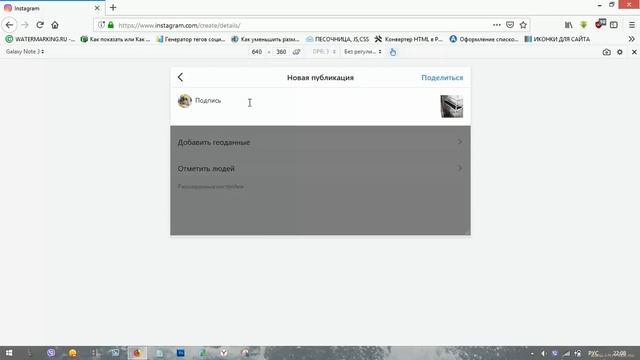This screenshot has width=640, height=360.
Task: Bookmark this page with star icon
Action: click(x=523, y=25)
